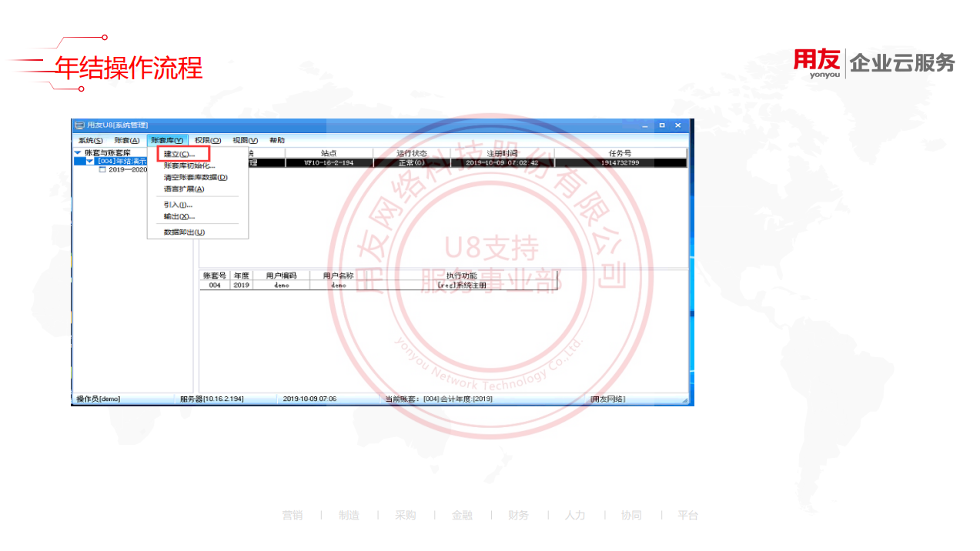
Task: Click the 运行状态 column header
Action: 411,153
